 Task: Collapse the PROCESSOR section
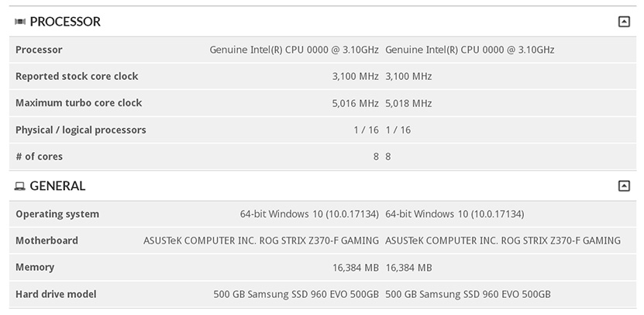pyautogui.click(x=624, y=22)
